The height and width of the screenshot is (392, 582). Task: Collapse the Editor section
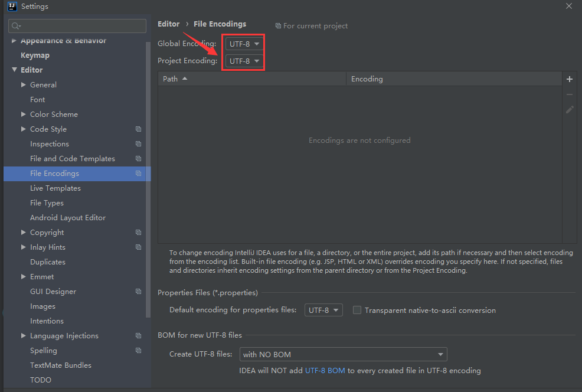[x=15, y=70]
